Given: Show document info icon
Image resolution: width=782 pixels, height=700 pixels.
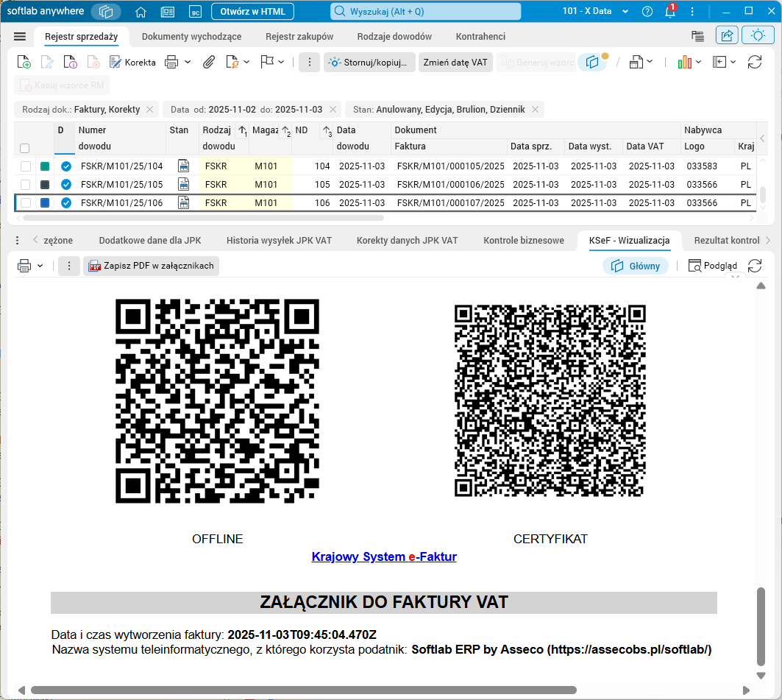Looking at the screenshot, I should point(70,63).
